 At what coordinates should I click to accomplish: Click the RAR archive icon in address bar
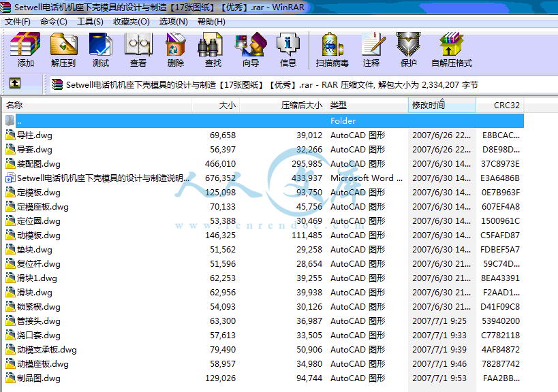click(57, 84)
